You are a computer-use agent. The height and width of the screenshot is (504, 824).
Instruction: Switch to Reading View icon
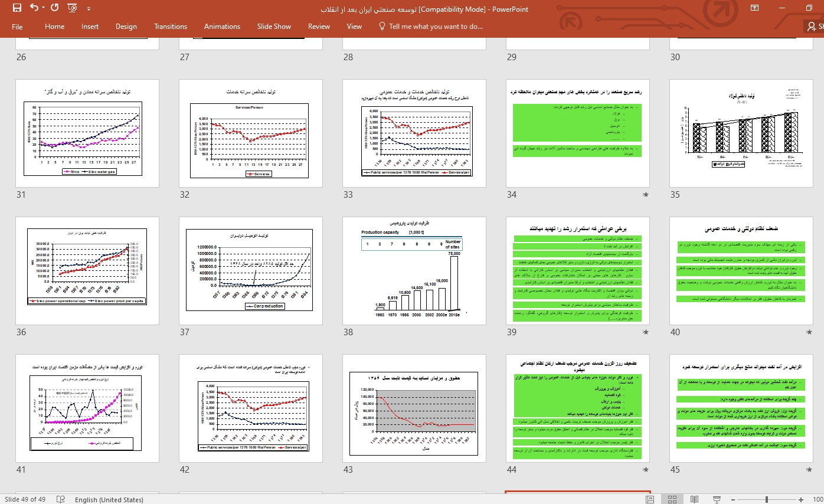pyautogui.click(x=693, y=499)
